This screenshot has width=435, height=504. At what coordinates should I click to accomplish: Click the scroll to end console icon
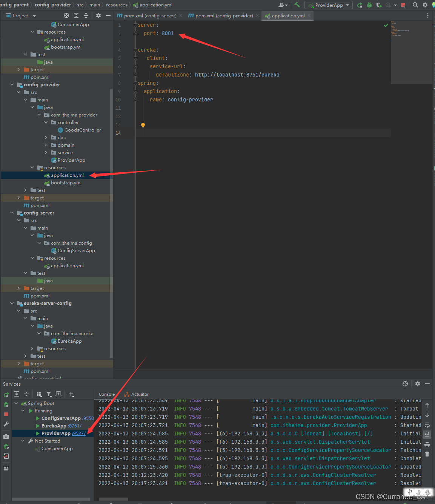pyautogui.click(x=427, y=434)
